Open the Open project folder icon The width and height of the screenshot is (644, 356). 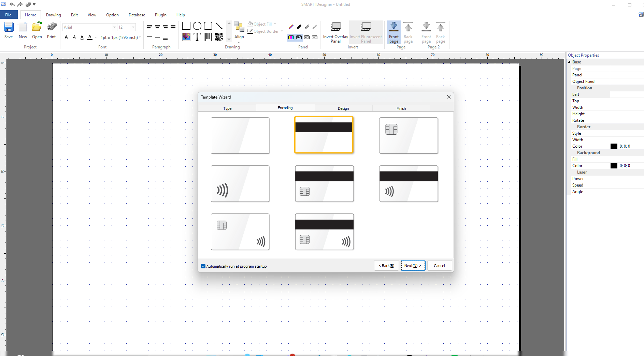click(37, 27)
